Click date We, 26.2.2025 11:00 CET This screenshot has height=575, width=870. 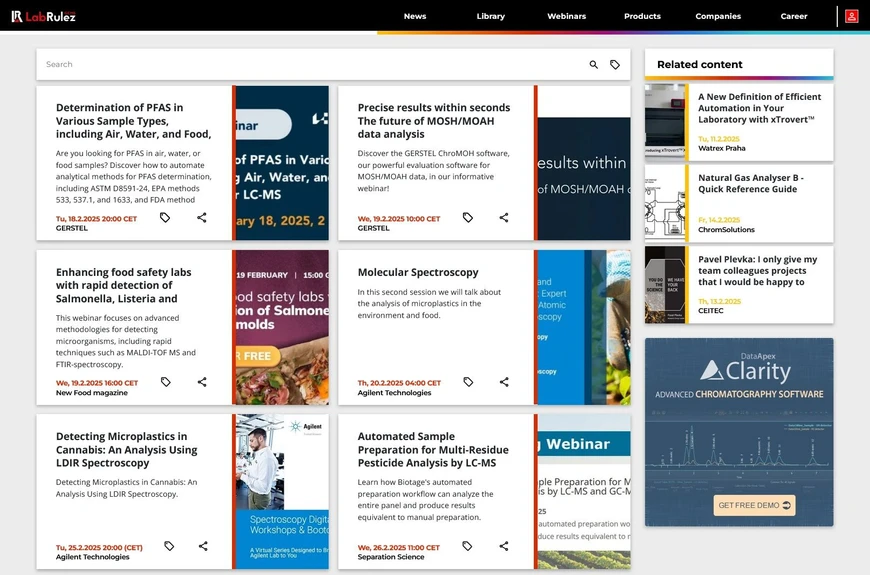(x=398, y=547)
